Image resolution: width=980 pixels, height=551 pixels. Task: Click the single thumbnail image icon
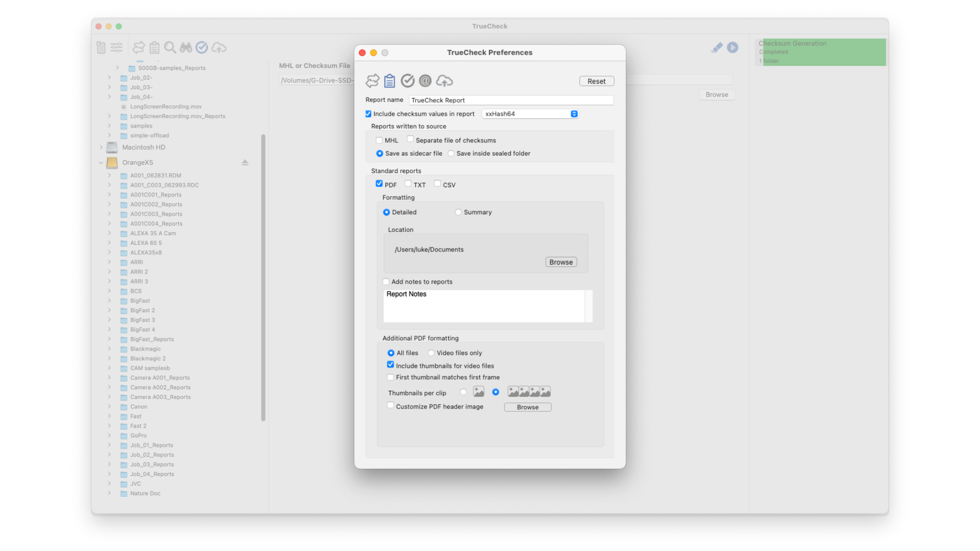478,392
